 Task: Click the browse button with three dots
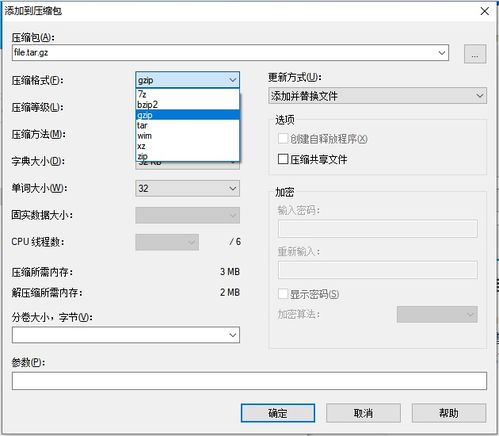point(475,54)
